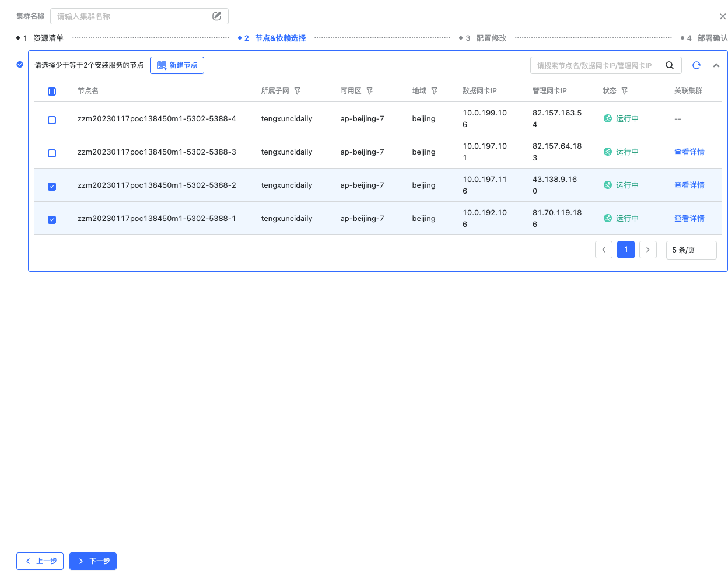Image resolution: width=728 pixels, height=571 pixels.
Task: Click tengxuncidaily subnet in node 5388-1 row
Action: [x=286, y=218]
